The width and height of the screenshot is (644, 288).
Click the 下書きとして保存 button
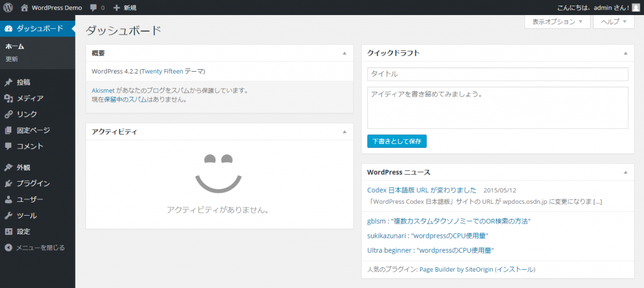pyautogui.click(x=397, y=141)
